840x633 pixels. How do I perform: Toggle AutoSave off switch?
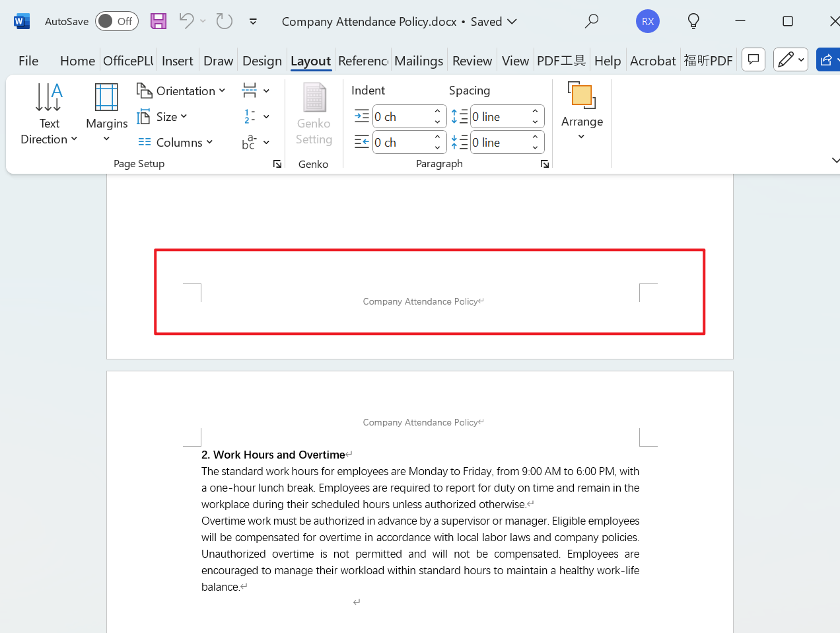pyautogui.click(x=116, y=21)
